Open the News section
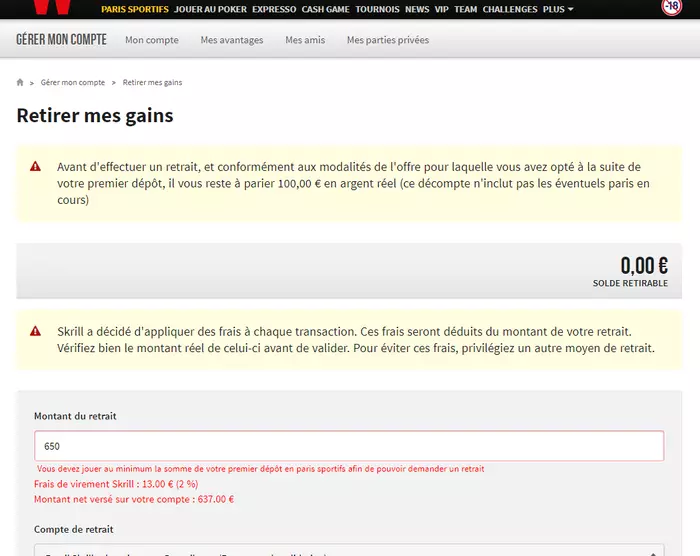The image size is (700, 556). click(417, 9)
